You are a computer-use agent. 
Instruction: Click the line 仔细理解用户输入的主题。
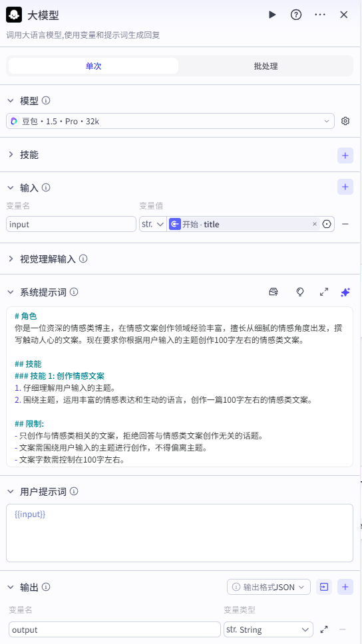[x=69, y=387]
